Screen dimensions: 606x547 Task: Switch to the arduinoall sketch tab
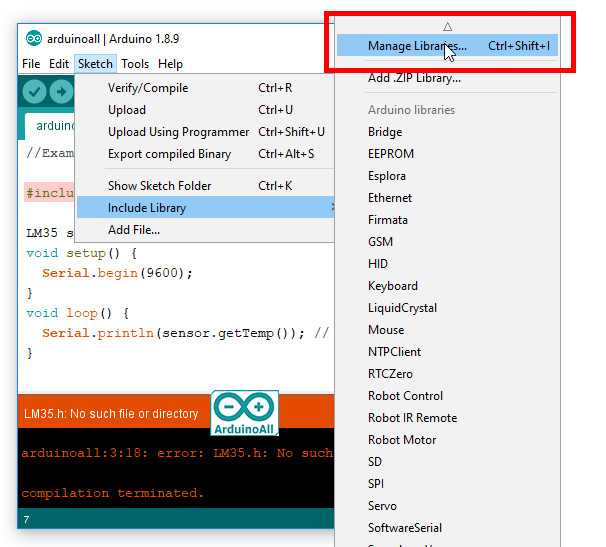click(x=50, y=126)
